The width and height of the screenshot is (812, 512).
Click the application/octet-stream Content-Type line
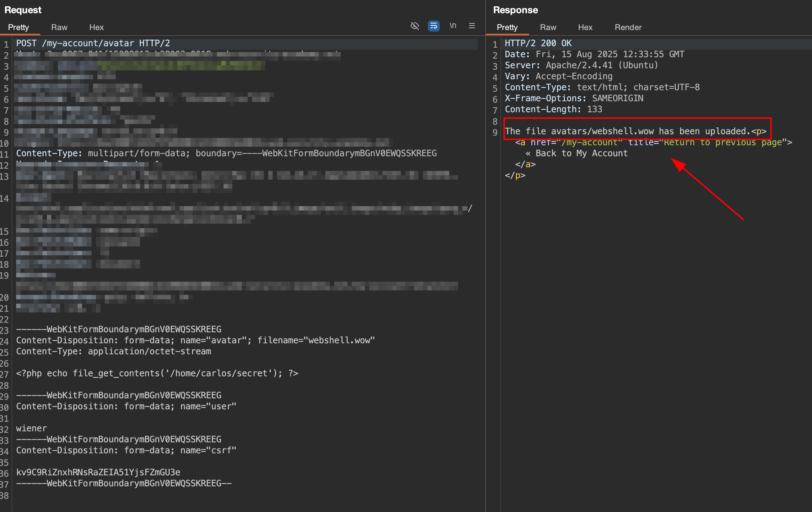(114, 351)
